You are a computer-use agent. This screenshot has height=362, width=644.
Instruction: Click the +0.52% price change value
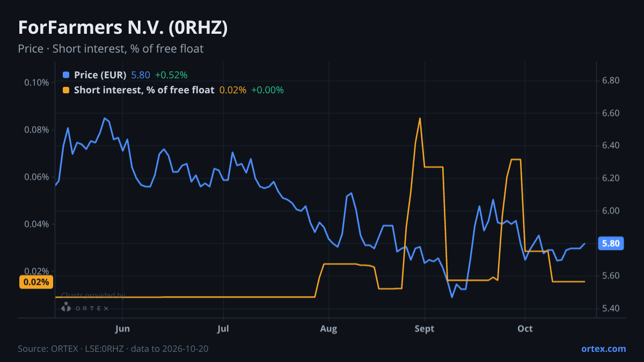tap(171, 75)
